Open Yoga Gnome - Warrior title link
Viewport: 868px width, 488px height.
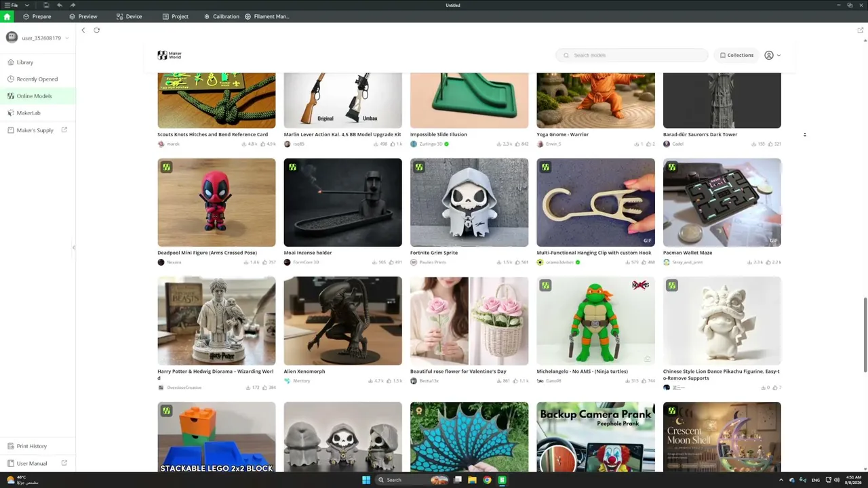pos(562,134)
